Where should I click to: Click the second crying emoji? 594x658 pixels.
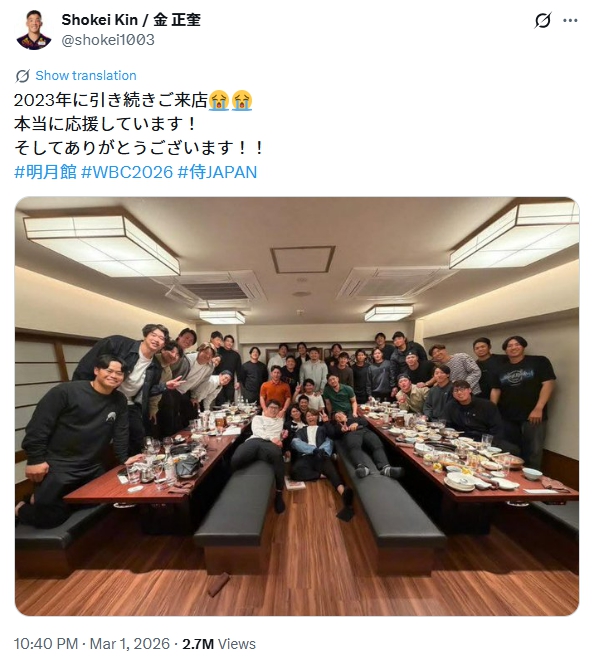(242, 100)
